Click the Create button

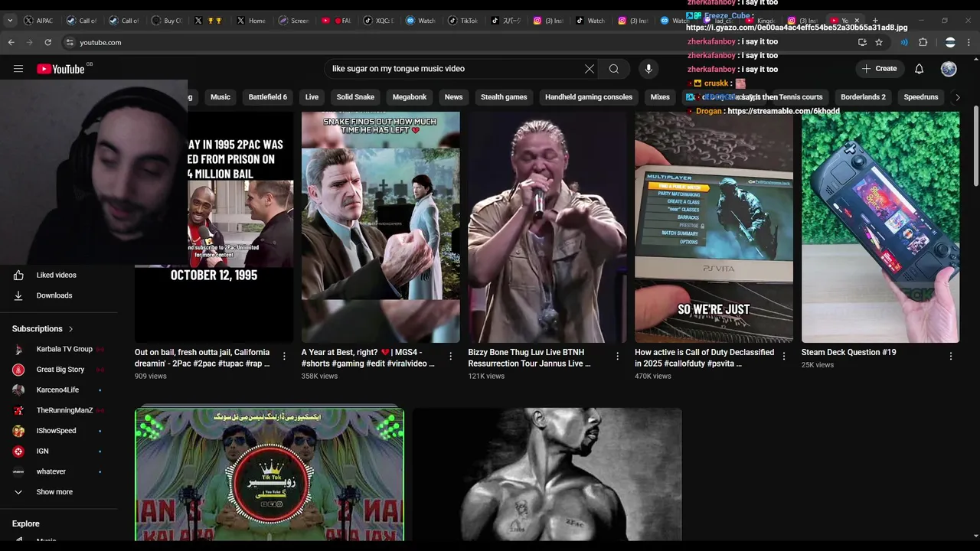click(x=879, y=69)
